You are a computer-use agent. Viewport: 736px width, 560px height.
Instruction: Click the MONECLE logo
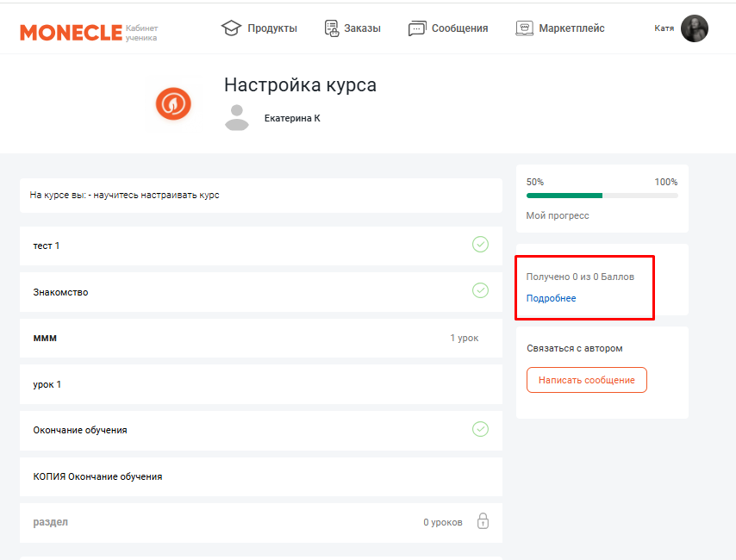(x=71, y=33)
